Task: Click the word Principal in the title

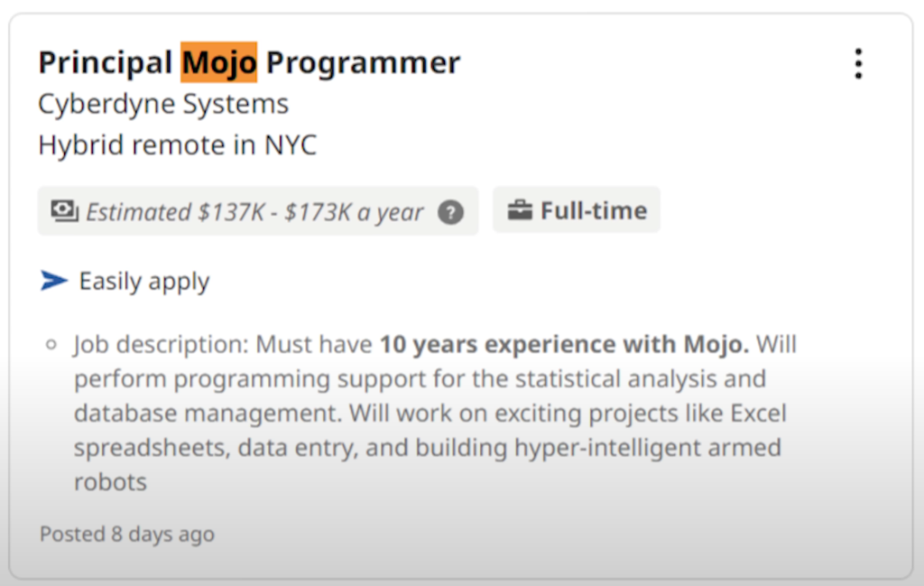Action: tap(106, 63)
